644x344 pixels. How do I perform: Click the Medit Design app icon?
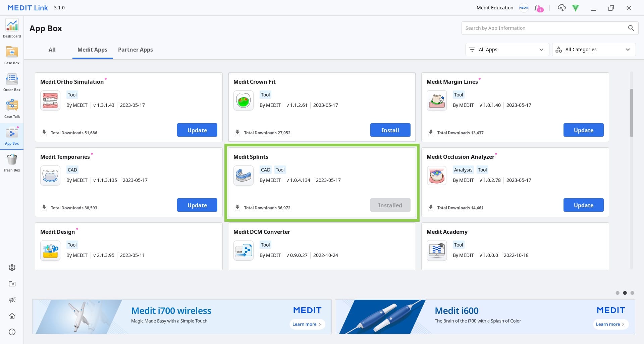click(x=50, y=251)
